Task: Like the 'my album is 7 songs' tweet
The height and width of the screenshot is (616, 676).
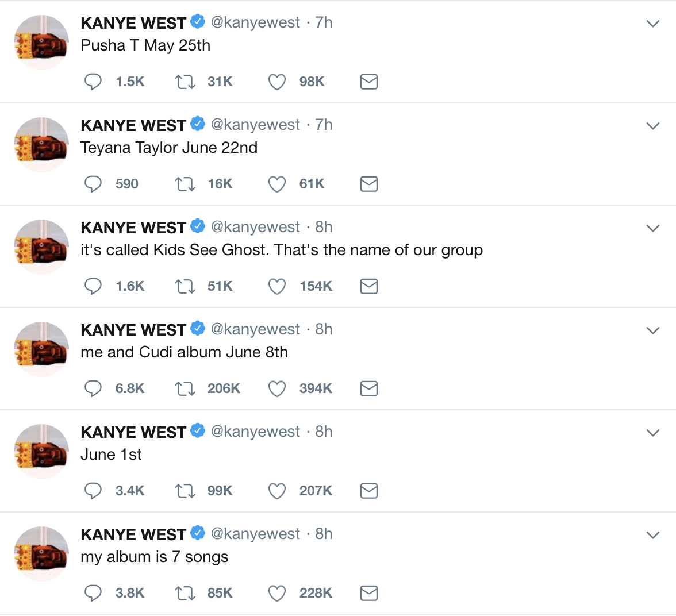Action: (x=277, y=593)
